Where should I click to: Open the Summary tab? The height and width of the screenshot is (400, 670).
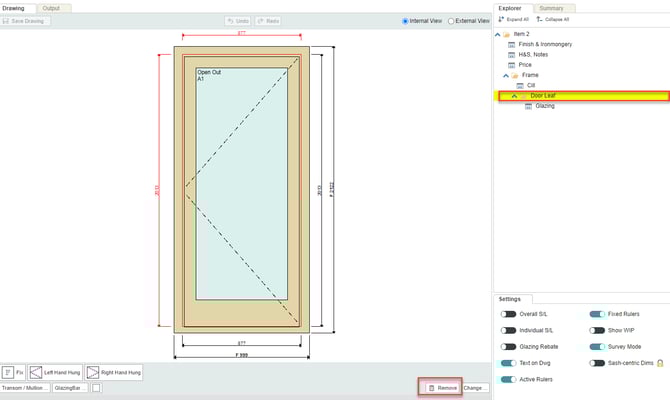(x=551, y=8)
